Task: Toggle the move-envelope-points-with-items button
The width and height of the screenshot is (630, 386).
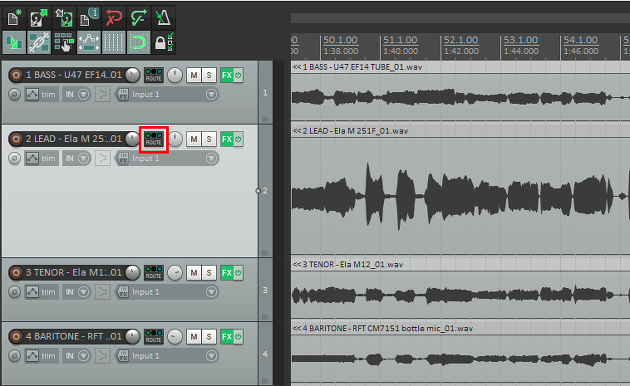Action: pyautogui.click(x=89, y=43)
